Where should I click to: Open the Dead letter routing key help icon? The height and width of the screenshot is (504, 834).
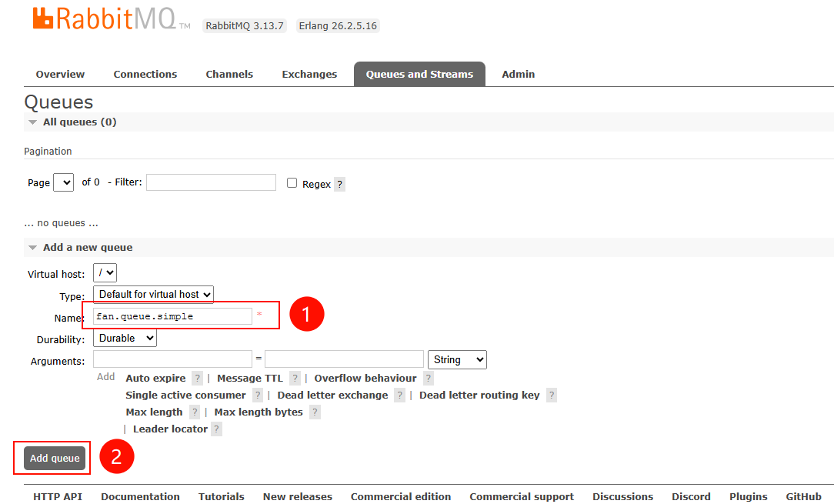click(x=551, y=396)
